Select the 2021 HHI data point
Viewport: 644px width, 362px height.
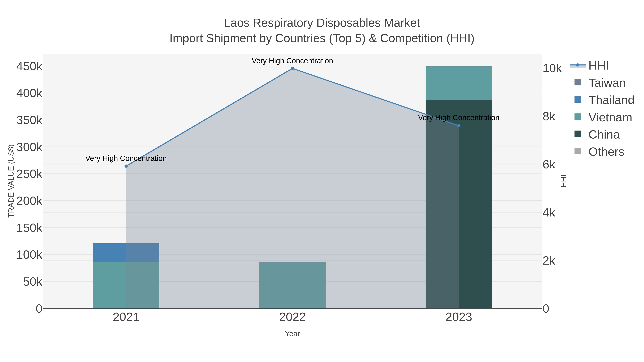tap(126, 166)
